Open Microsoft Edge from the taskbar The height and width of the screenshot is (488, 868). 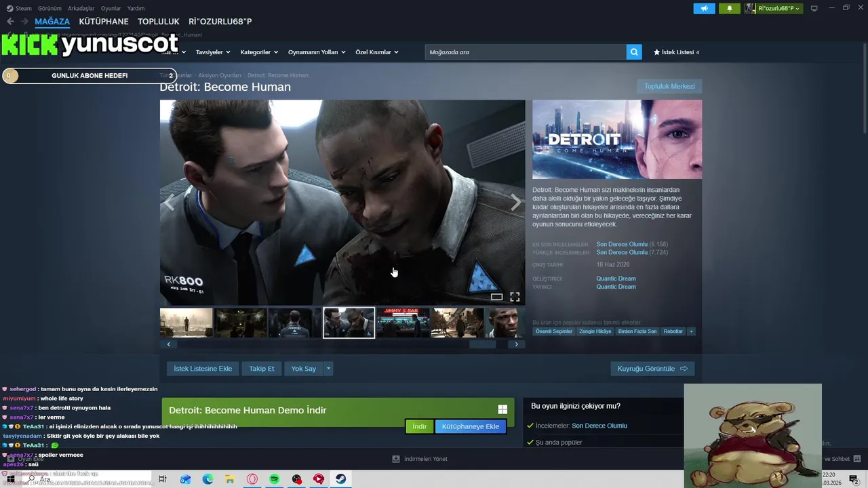click(208, 479)
